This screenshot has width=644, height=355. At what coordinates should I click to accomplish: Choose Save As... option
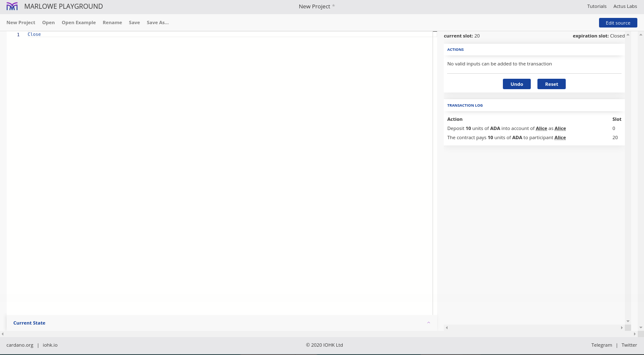tap(158, 22)
